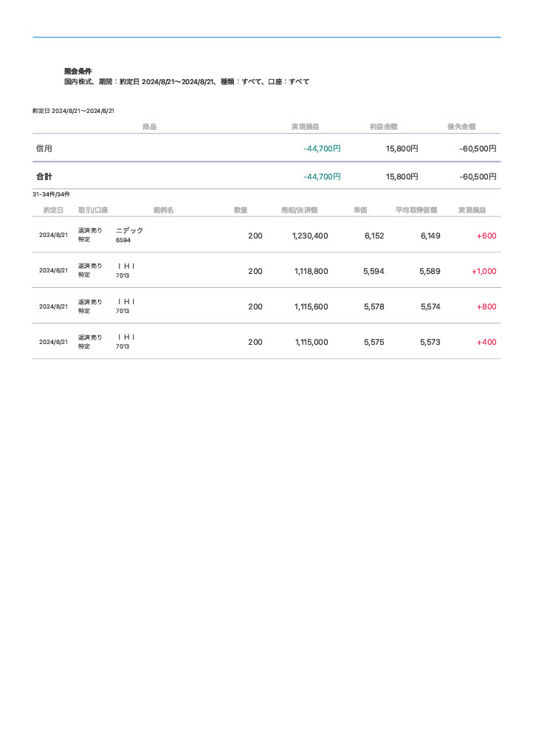Select the +1,000 realized profit value

[484, 271]
